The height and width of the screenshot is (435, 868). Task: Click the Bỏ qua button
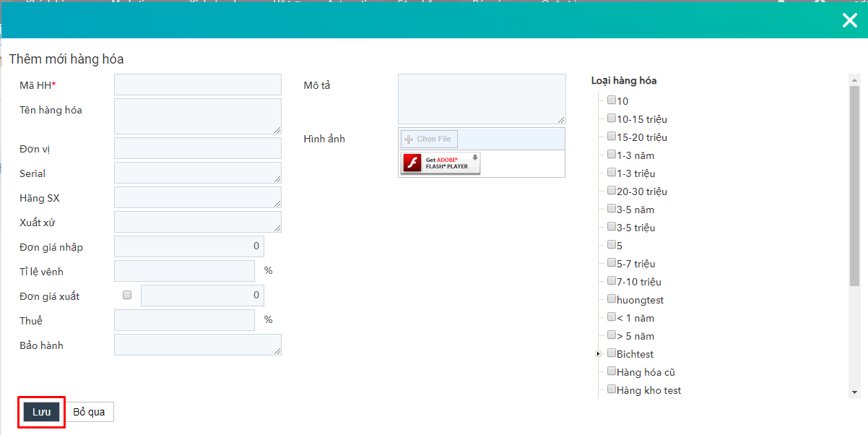(x=90, y=412)
